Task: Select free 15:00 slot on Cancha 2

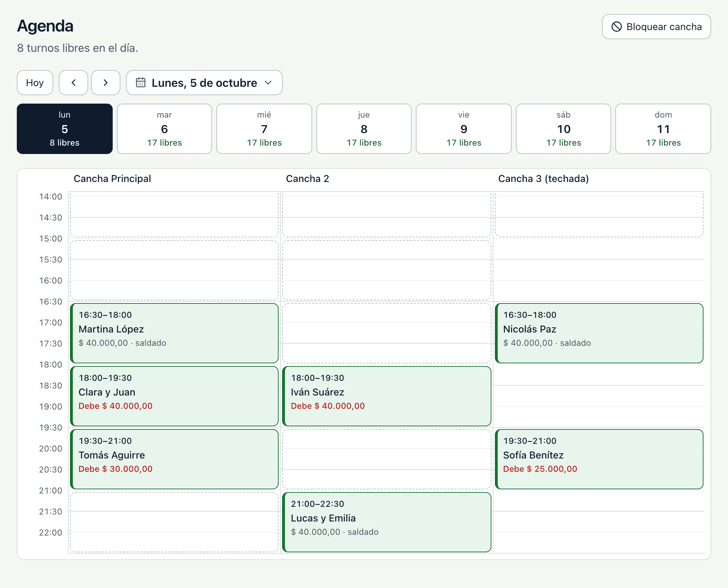Action: (387, 270)
